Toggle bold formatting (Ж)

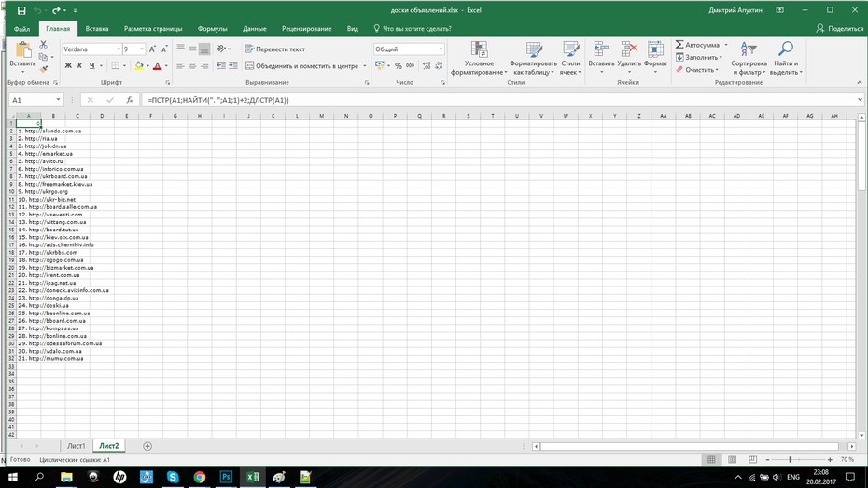(68, 66)
